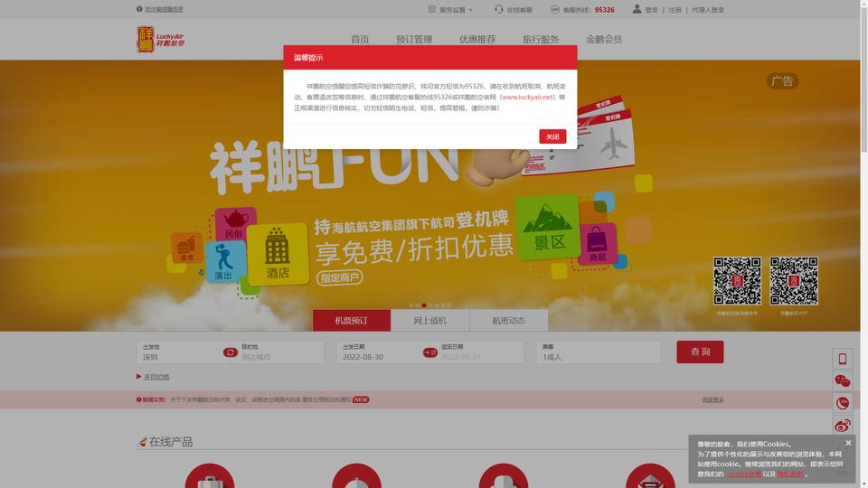The width and height of the screenshot is (868, 488).
Task: Open 在线客服 online support
Action: tap(519, 9)
